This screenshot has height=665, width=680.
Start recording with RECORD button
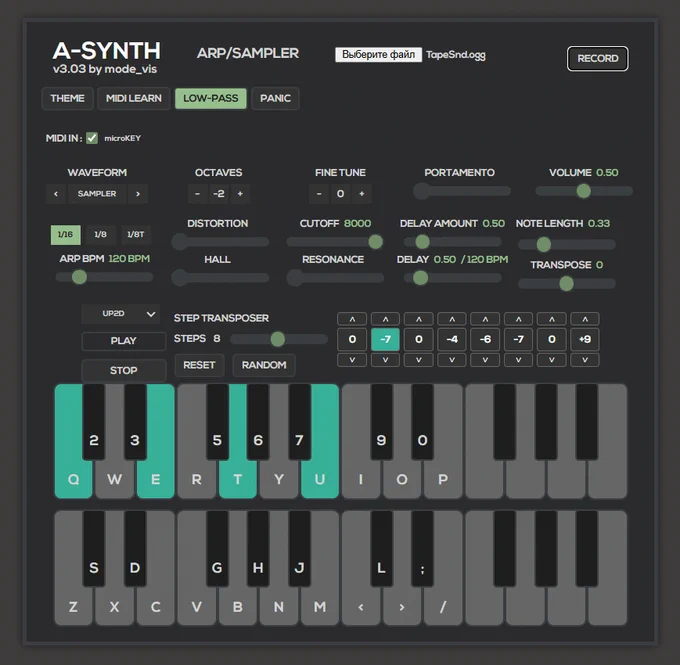pyautogui.click(x=598, y=59)
